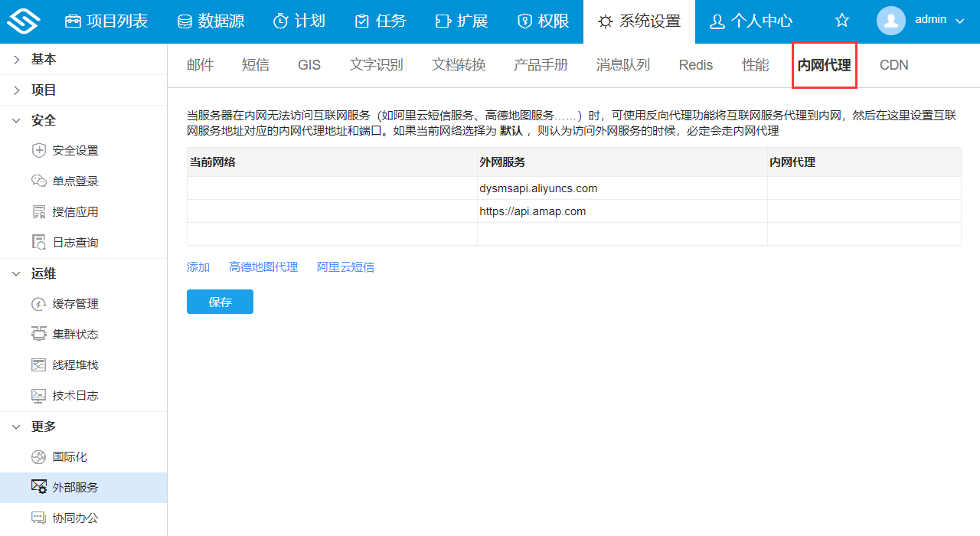Viewport: 980px width, 536px height.
Task: Open 缓存管理 via its gauge icon
Action: 39,303
